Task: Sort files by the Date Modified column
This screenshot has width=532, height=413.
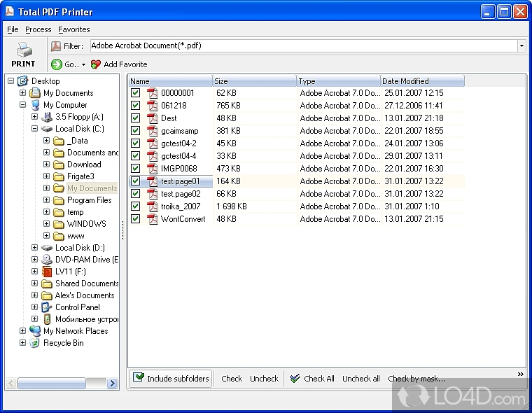Action: (x=421, y=81)
